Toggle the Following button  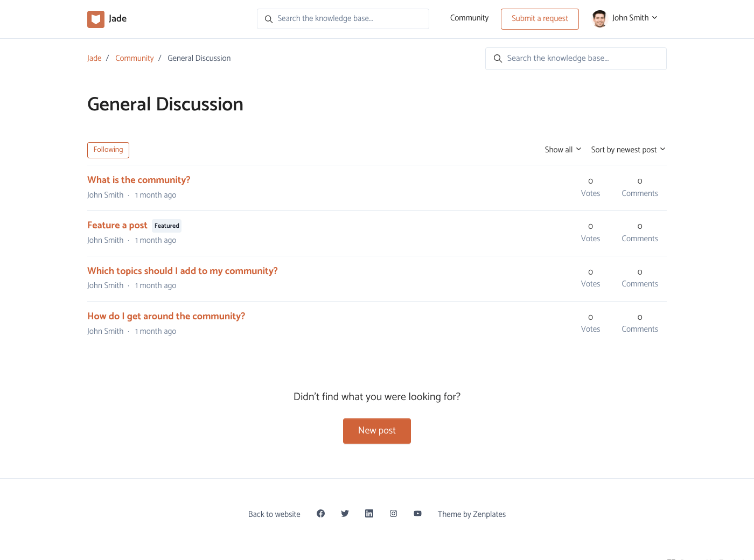(x=108, y=150)
